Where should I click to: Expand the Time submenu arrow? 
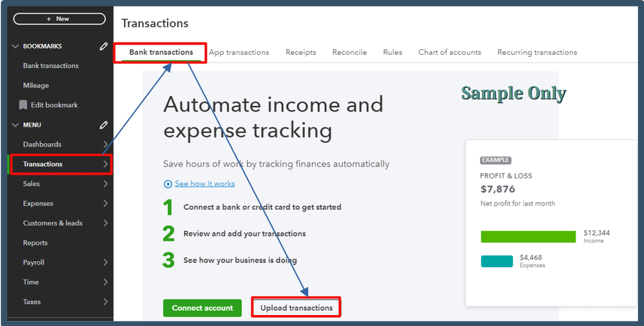[106, 282]
